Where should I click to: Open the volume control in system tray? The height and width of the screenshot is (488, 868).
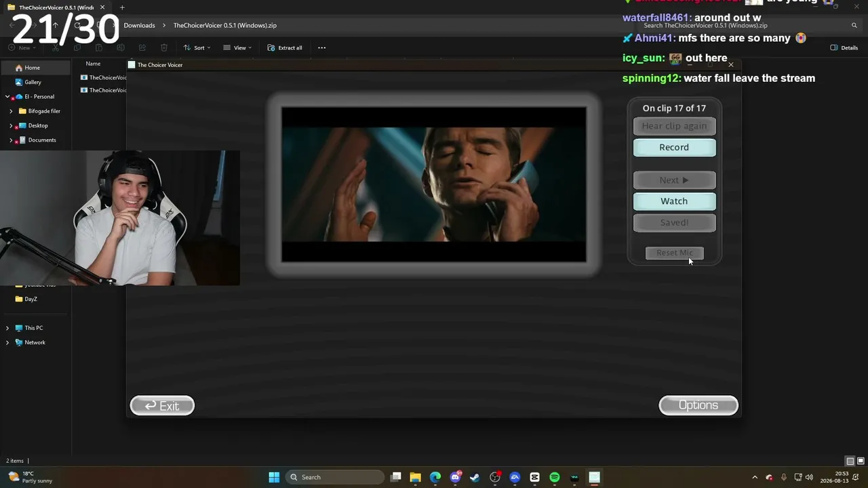[809, 477]
